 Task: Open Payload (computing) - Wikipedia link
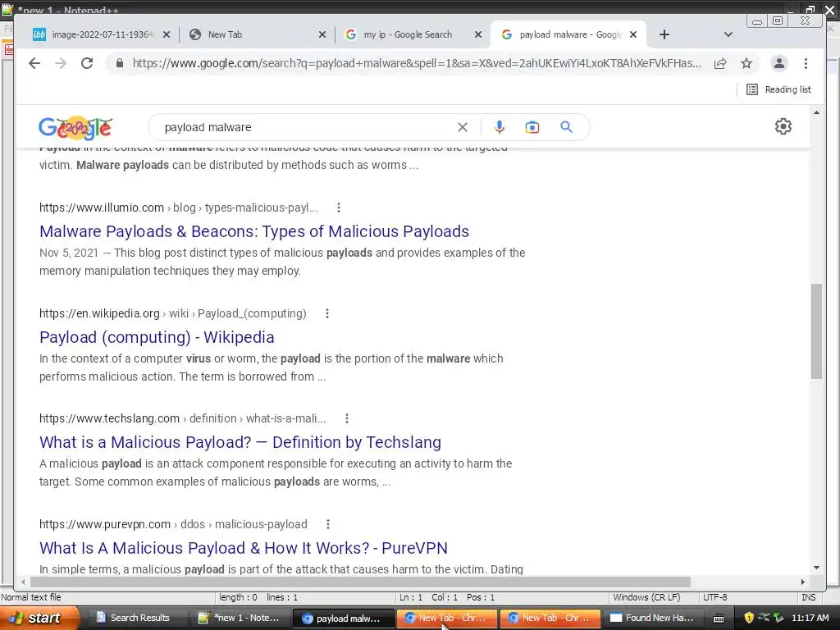coord(157,337)
